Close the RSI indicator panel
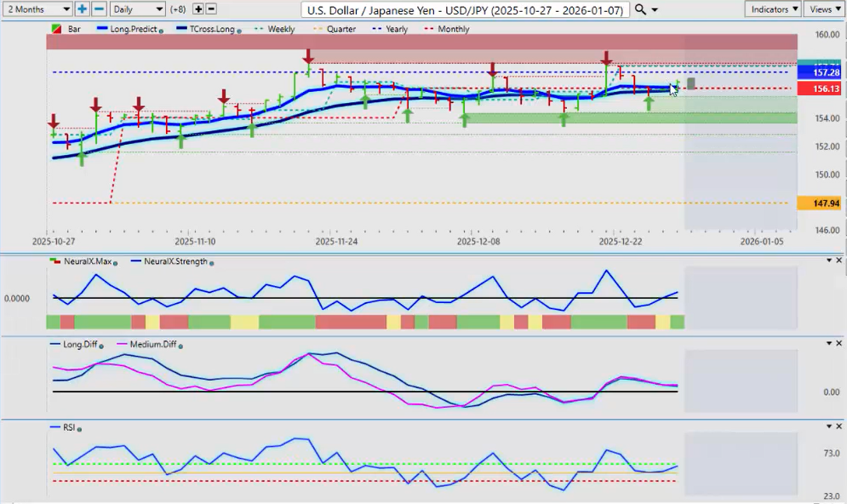 coord(839,426)
